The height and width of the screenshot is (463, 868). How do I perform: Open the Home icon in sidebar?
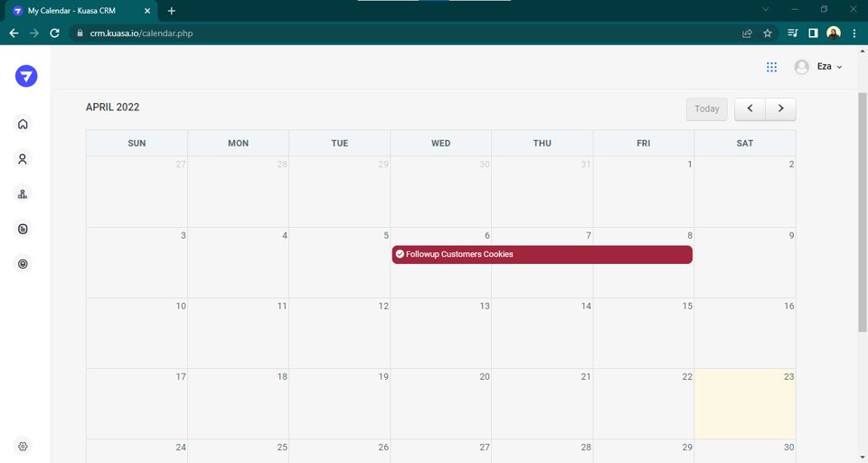tap(24, 124)
